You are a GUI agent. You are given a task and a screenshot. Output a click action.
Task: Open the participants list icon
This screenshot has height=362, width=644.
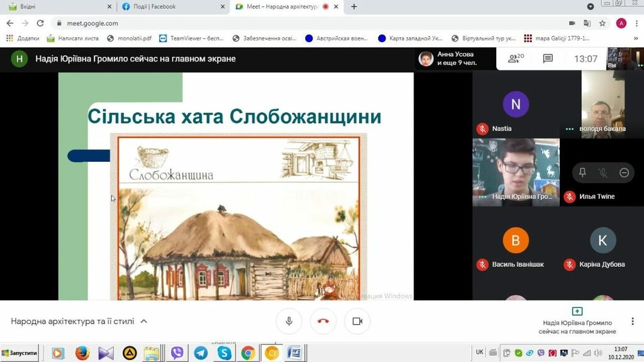516,59
